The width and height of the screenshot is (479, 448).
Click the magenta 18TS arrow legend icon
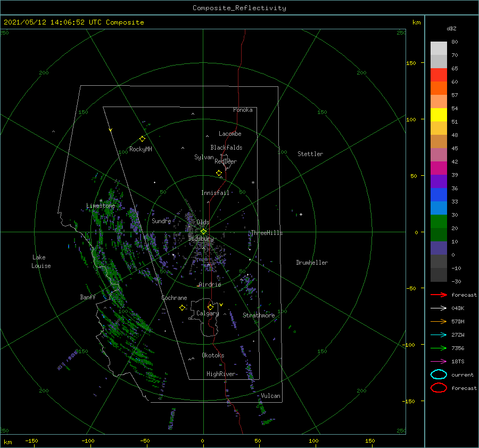439,362
